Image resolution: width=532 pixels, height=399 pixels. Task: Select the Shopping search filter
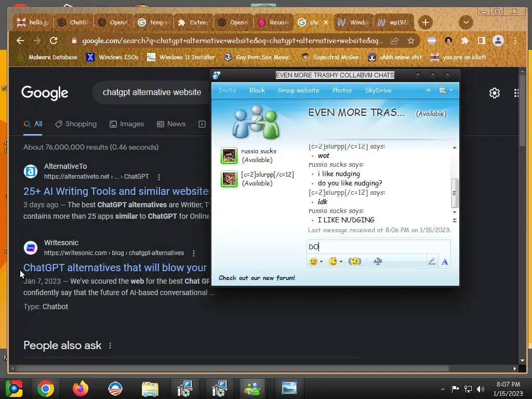(x=76, y=124)
